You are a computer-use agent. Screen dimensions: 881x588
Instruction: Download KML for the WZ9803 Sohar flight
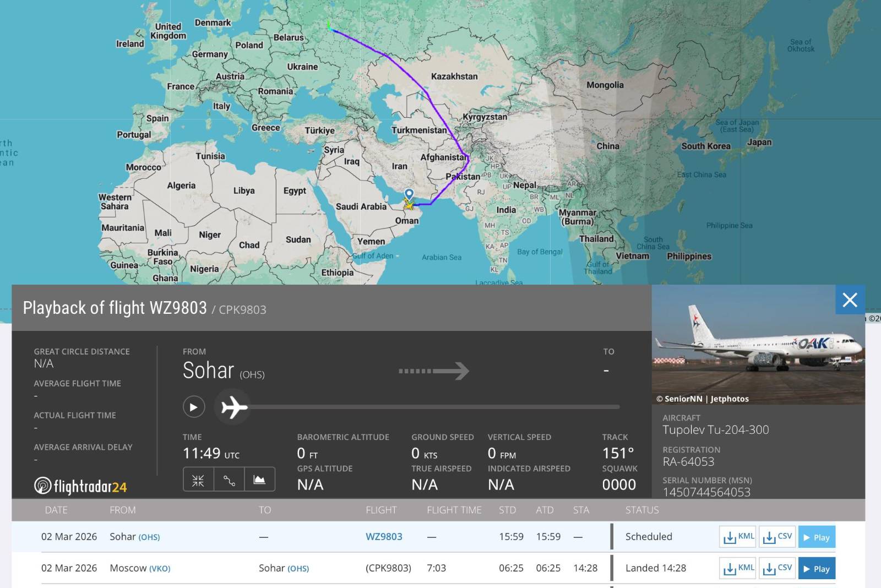[738, 537]
